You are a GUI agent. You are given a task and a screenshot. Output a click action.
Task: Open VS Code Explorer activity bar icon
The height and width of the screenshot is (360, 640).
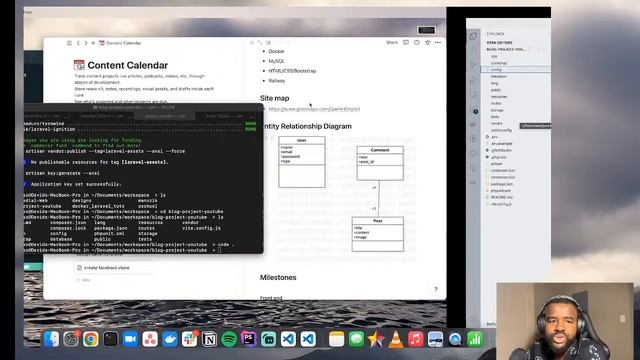pos(473,36)
